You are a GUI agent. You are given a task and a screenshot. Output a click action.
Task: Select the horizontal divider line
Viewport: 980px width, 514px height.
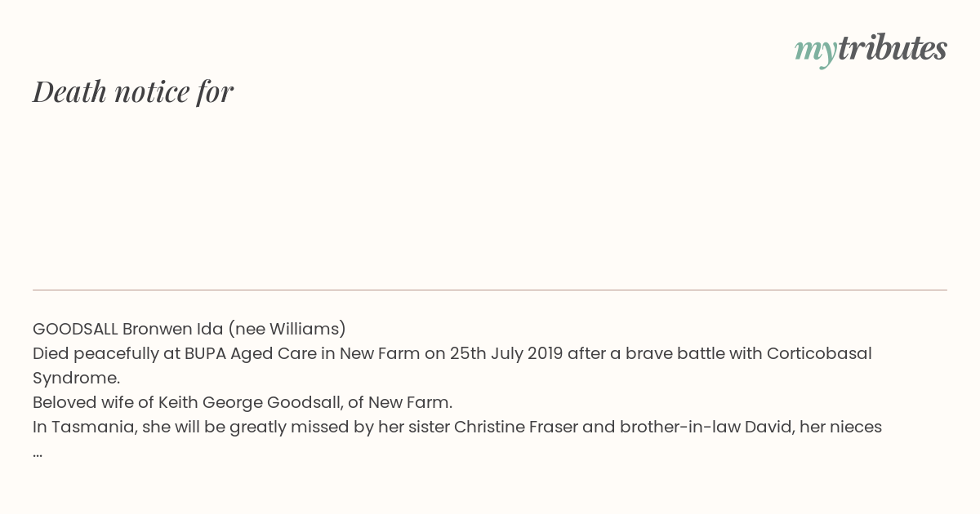click(x=490, y=290)
